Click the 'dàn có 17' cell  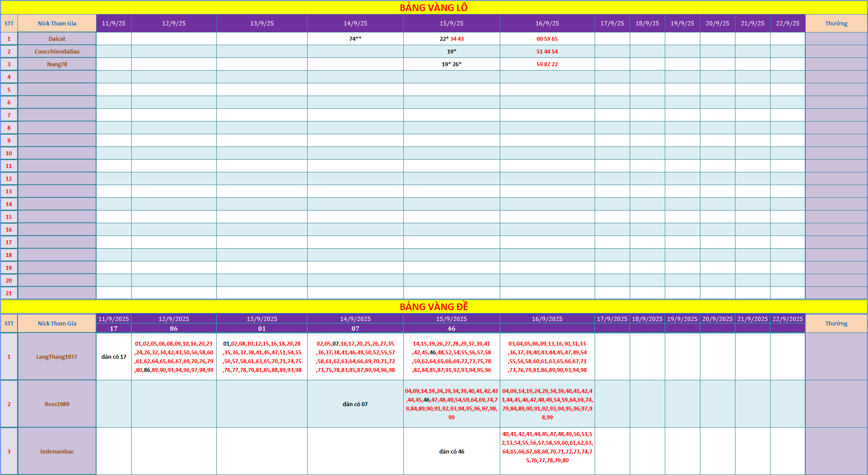coord(114,357)
